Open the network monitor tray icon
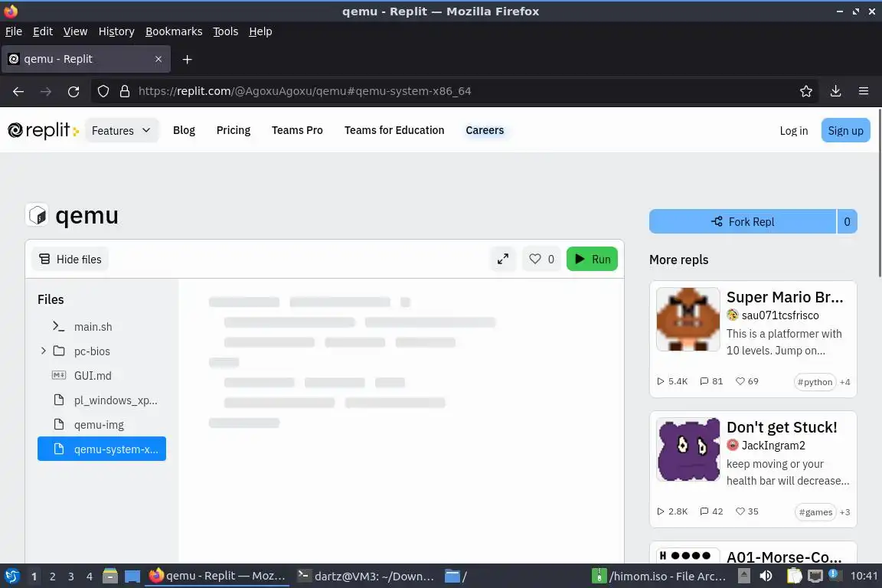Image resolution: width=882 pixels, height=588 pixels. [815, 577]
